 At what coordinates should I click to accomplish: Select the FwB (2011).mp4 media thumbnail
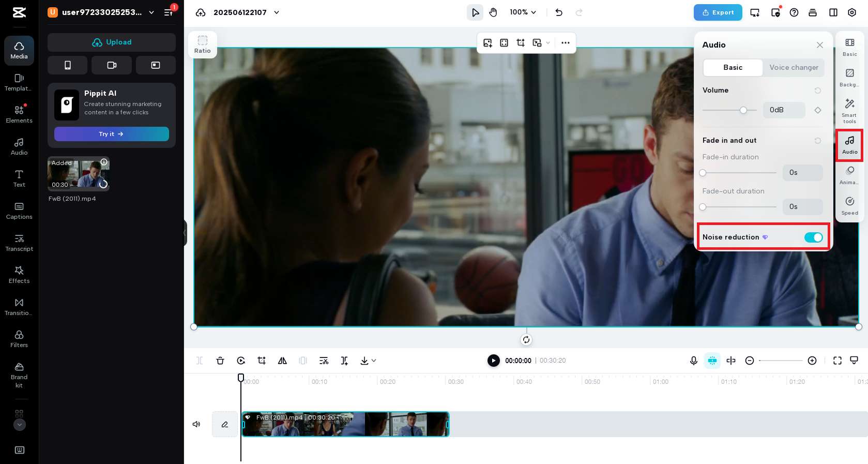click(x=79, y=174)
